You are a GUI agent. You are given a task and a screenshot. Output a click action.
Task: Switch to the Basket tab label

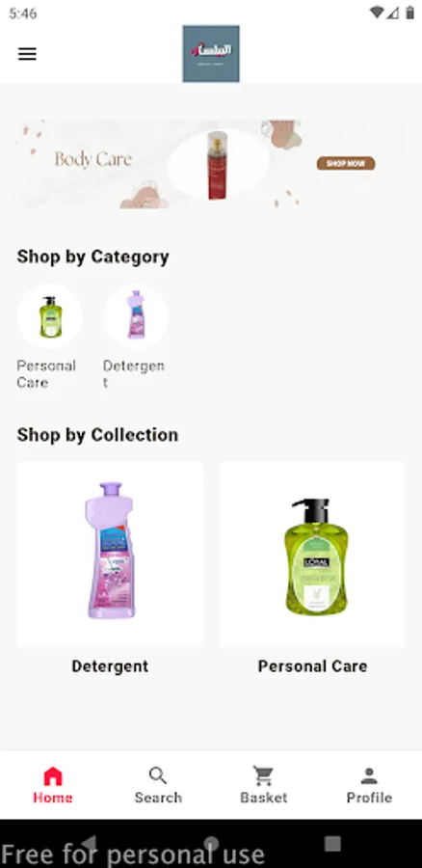click(x=264, y=798)
